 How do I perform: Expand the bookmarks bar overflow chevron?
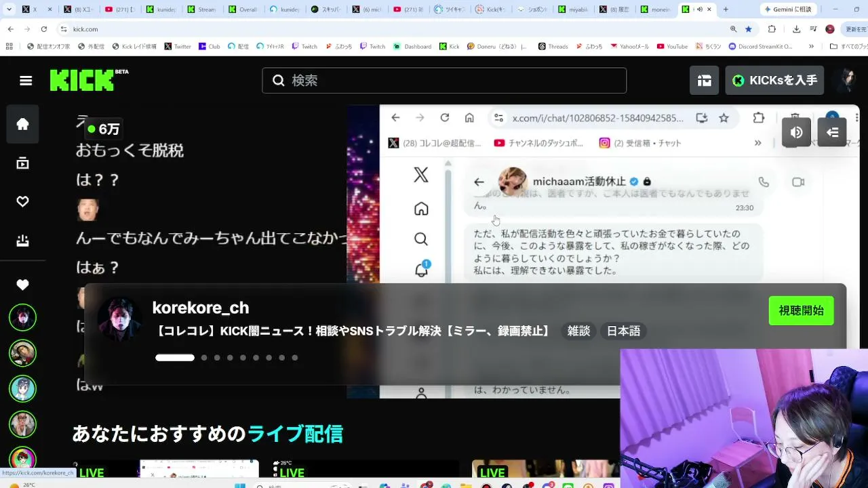[x=812, y=47]
